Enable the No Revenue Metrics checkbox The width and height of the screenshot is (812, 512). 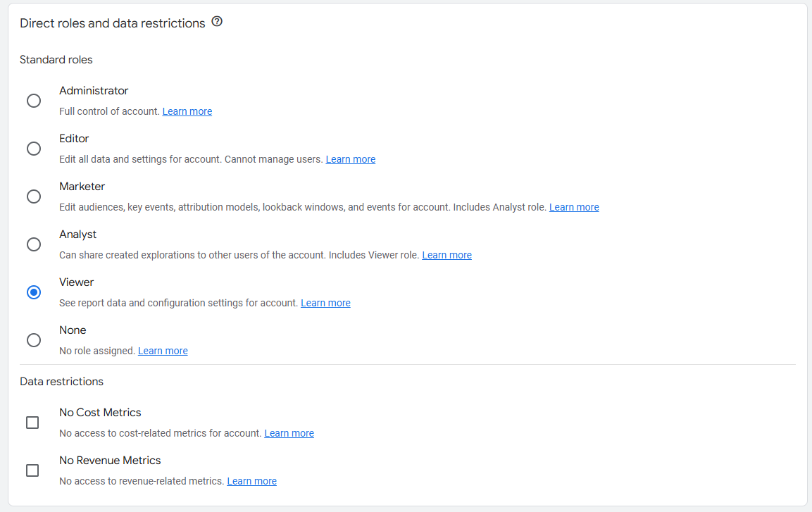tap(32, 470)
